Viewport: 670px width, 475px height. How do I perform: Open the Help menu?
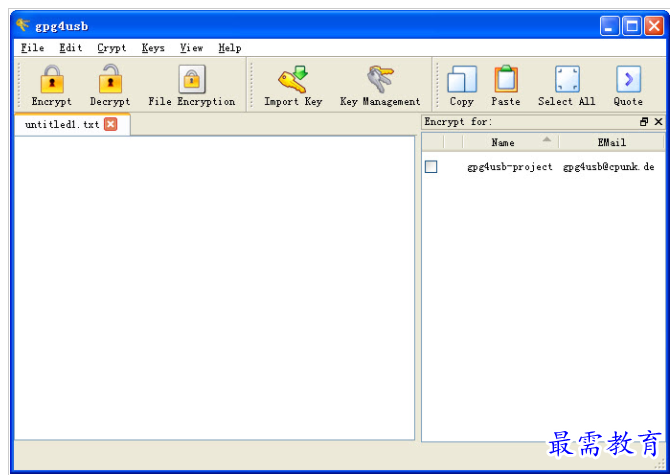coord(230,48)
